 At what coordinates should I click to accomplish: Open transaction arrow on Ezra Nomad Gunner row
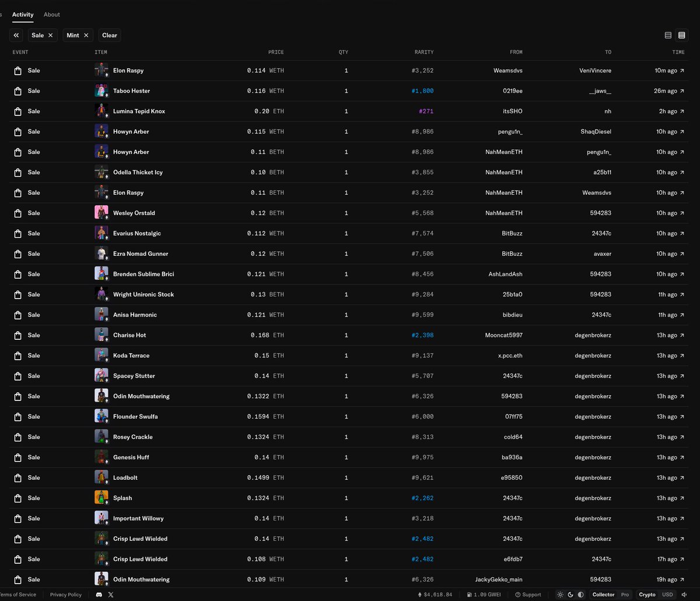[x=682, y=254]
